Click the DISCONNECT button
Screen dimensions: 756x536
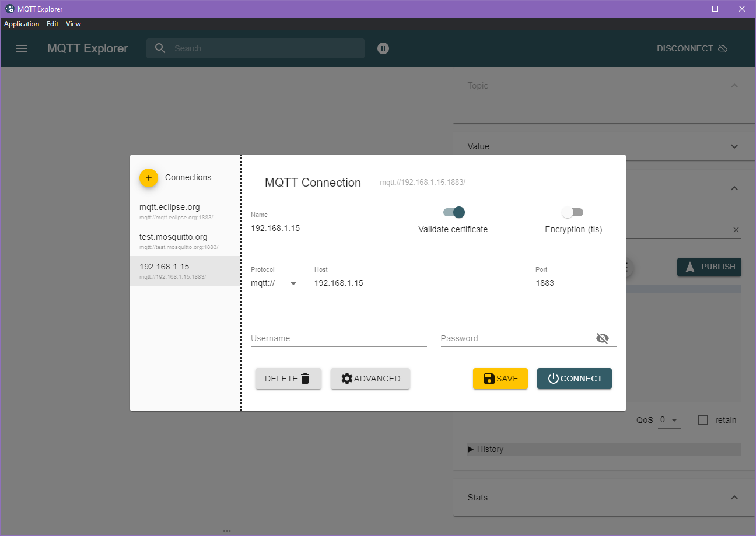coord(692,48)
